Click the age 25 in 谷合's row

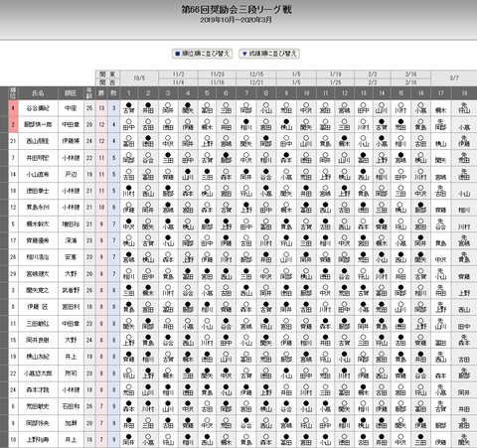click(89, 108)
